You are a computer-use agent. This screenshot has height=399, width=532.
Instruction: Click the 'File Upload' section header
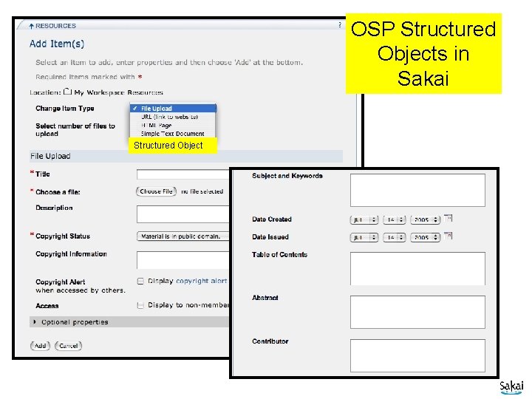point(186,156)
